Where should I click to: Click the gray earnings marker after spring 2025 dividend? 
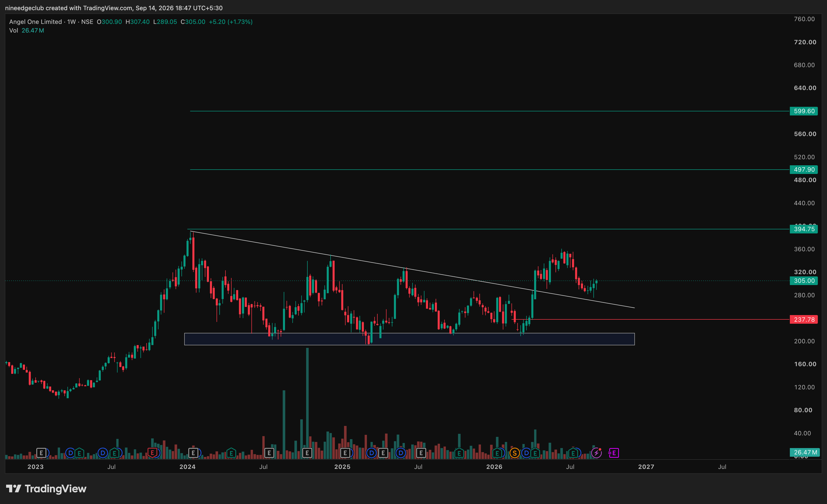[x=383, y=453]
